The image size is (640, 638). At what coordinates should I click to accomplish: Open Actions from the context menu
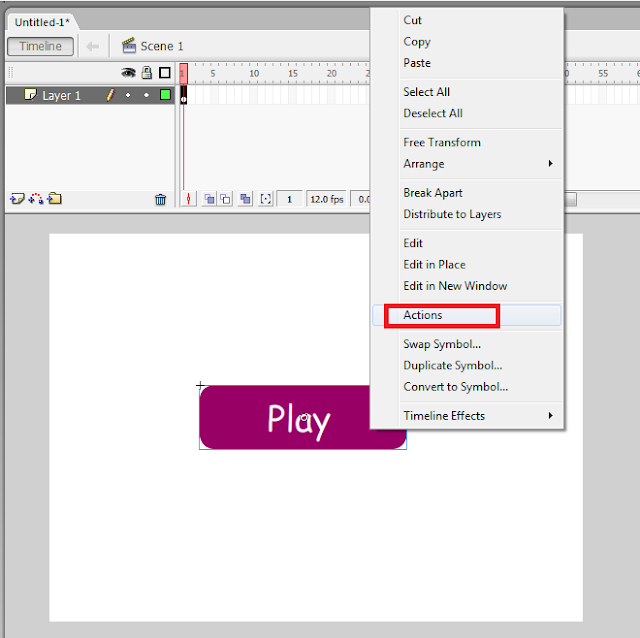click(x=467, y=315)
